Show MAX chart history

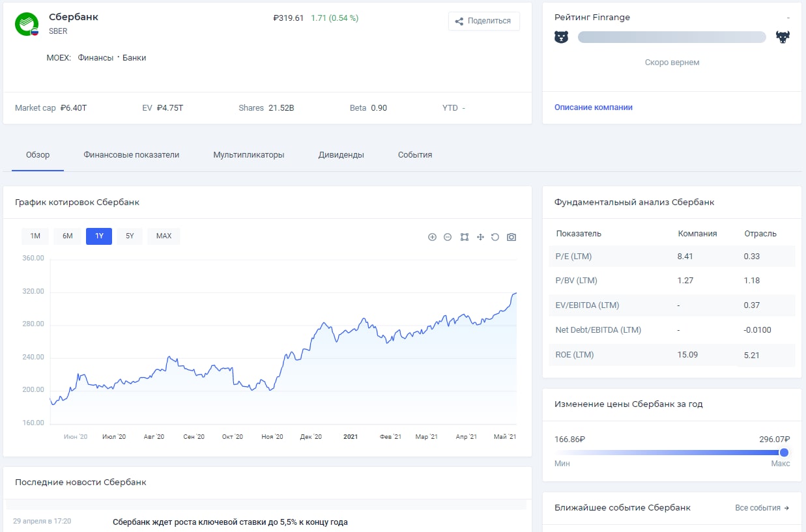coord(164,236)
